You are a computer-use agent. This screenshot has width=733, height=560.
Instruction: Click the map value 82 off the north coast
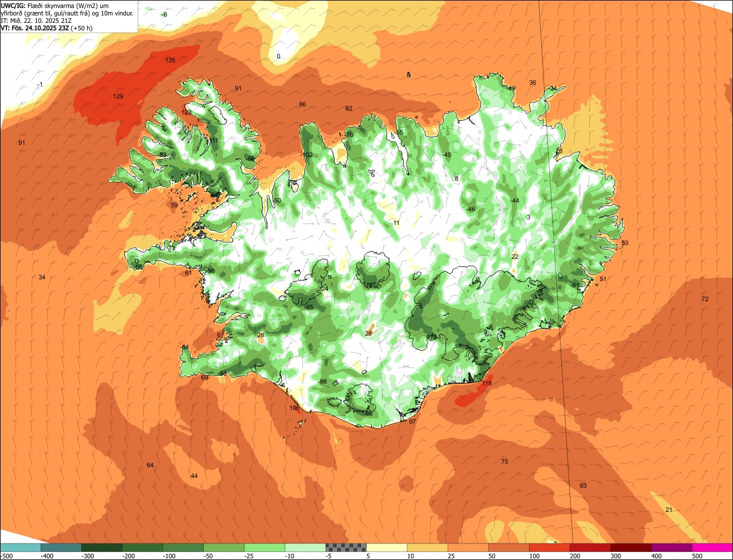[349, 108]
